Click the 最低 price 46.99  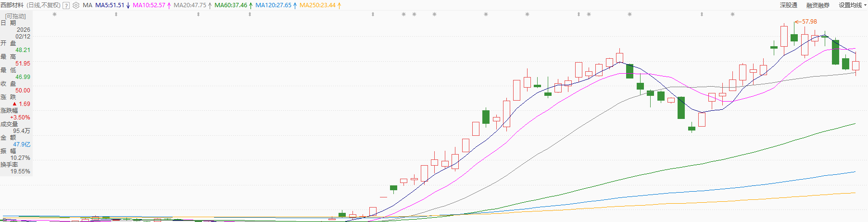tap(23, 77)
